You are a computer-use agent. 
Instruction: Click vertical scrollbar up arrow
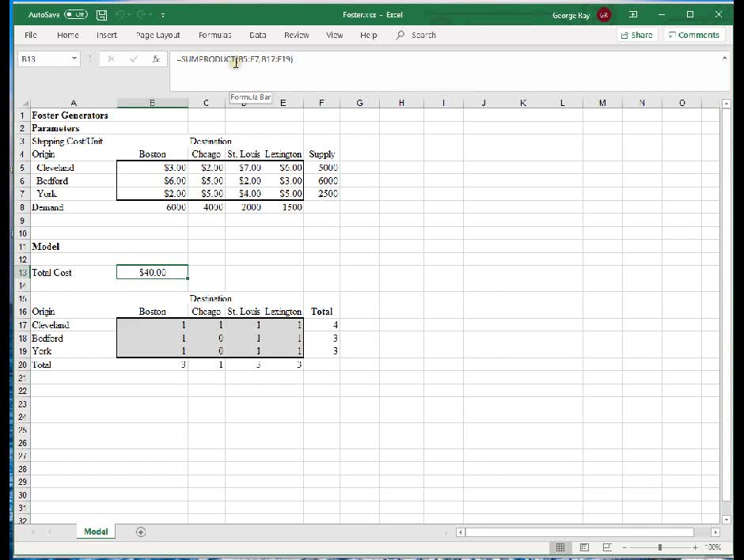726,104
